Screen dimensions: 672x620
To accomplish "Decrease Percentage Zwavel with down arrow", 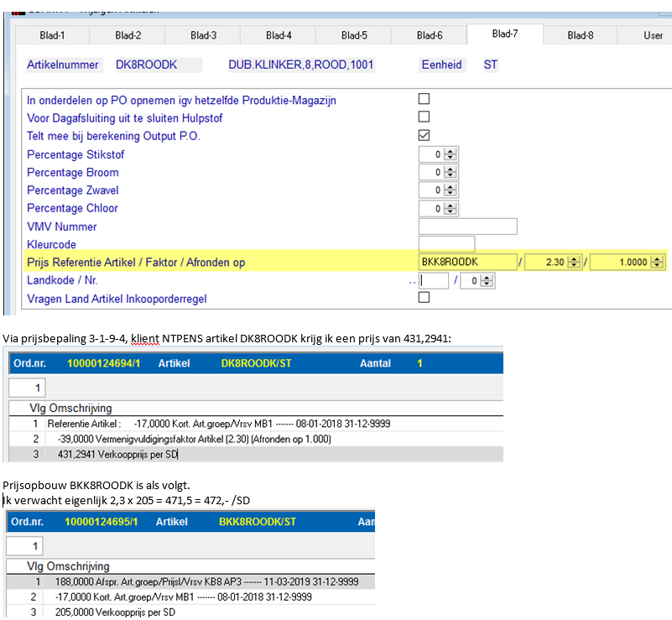I will click(450, 193).
